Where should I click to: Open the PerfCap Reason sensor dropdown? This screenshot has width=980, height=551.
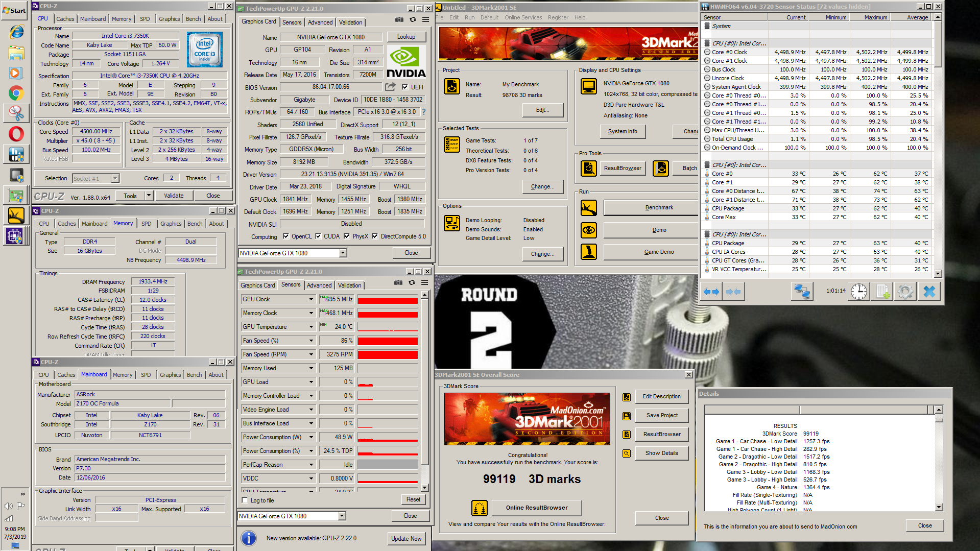(310, 465)
